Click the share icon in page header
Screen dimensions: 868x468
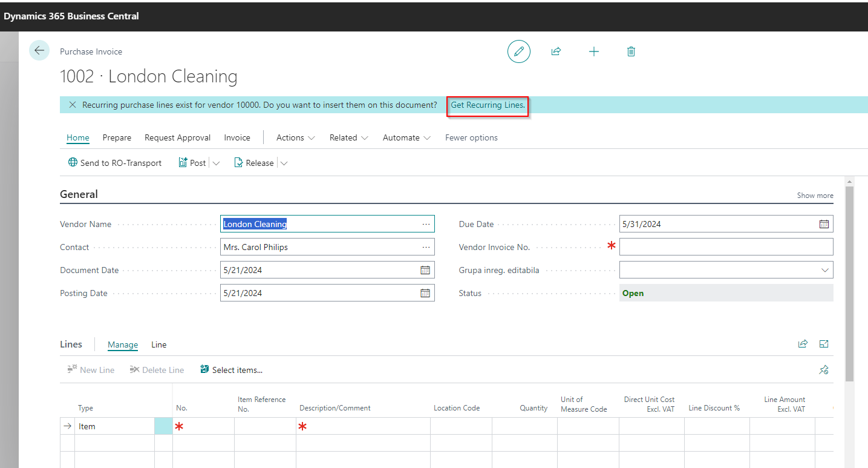[x=556, y=51]
